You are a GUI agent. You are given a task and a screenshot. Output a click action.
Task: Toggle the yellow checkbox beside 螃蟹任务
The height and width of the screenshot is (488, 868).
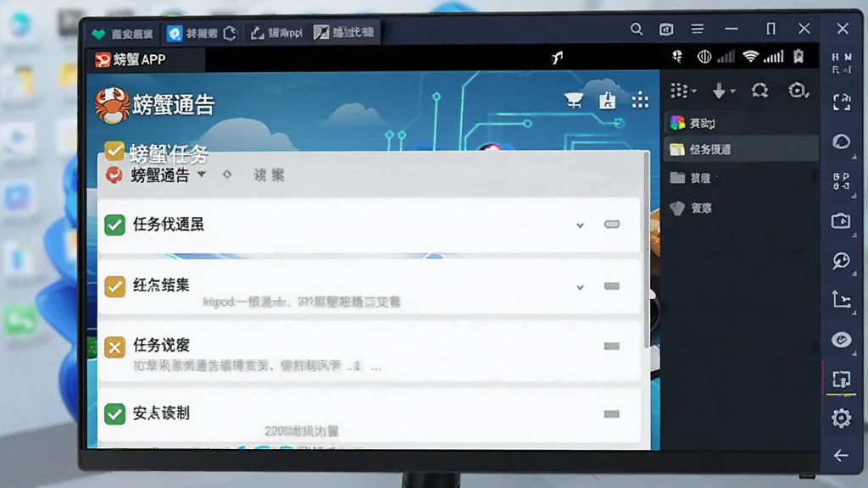click(x=114, y=151)
